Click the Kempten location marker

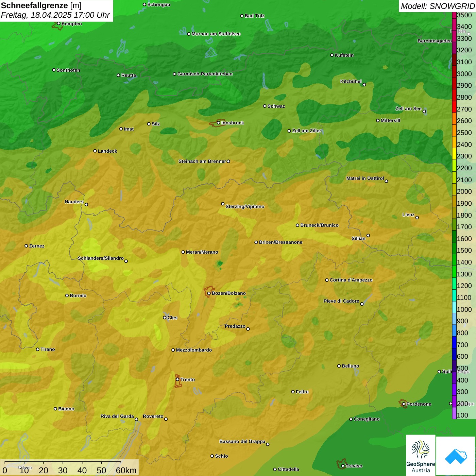[x=59, y=23]
